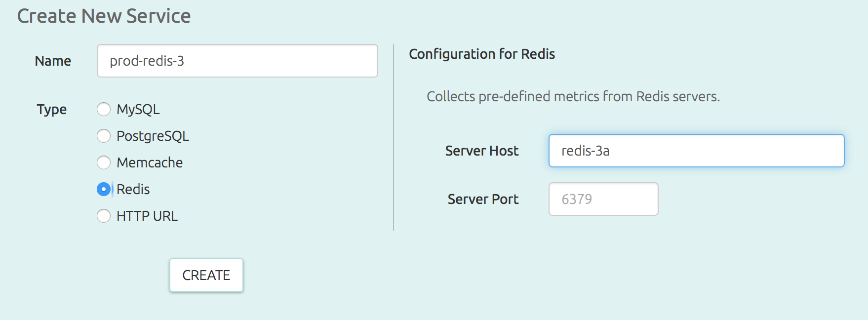
Task: Click the 'Name' field label
Action: point(53,61)
